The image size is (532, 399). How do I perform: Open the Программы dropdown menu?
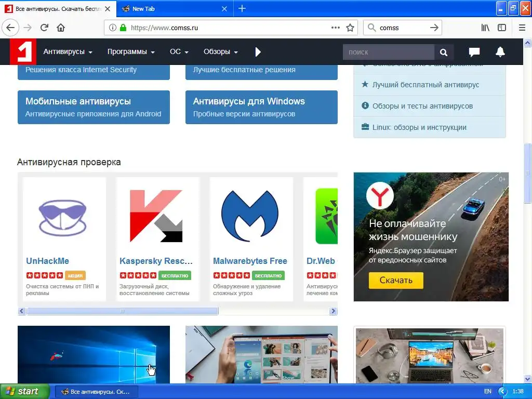(x=131, y=51)
